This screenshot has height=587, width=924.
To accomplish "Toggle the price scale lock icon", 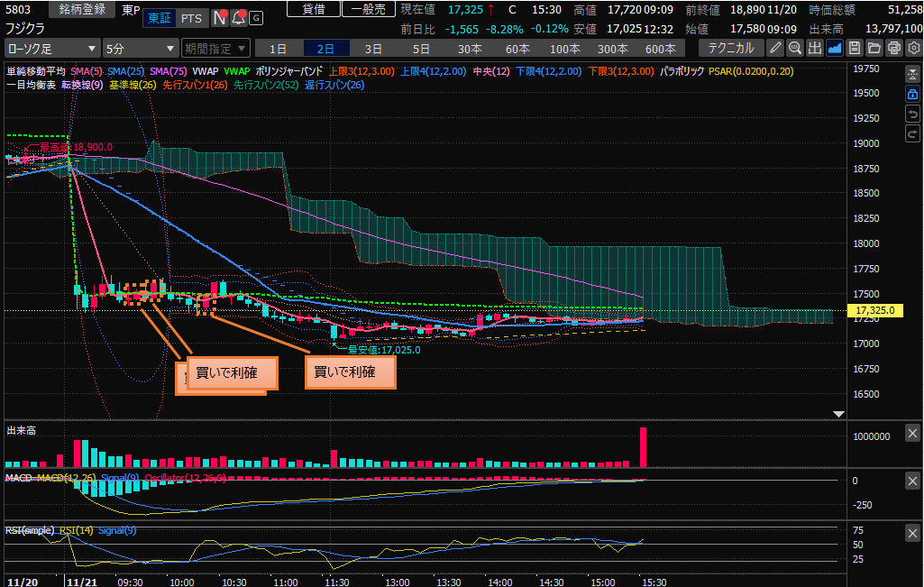I will (912, 94).
